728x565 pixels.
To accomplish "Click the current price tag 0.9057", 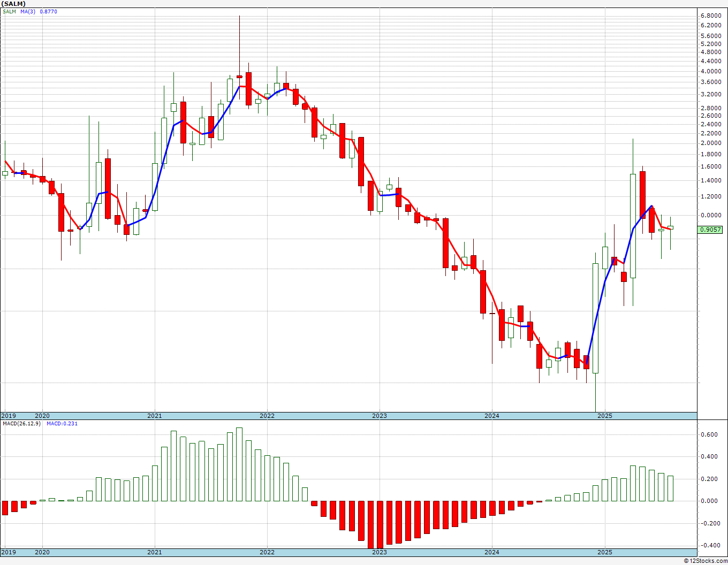I will [x=711, y=230].
